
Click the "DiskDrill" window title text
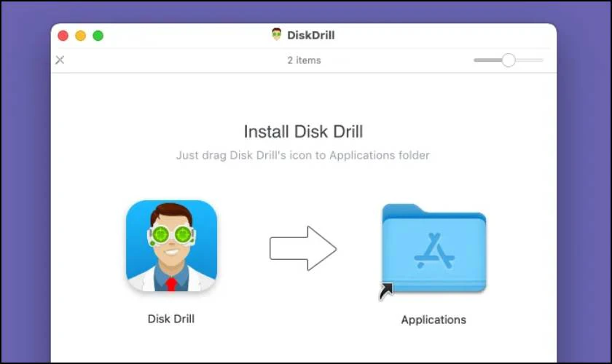310,35
